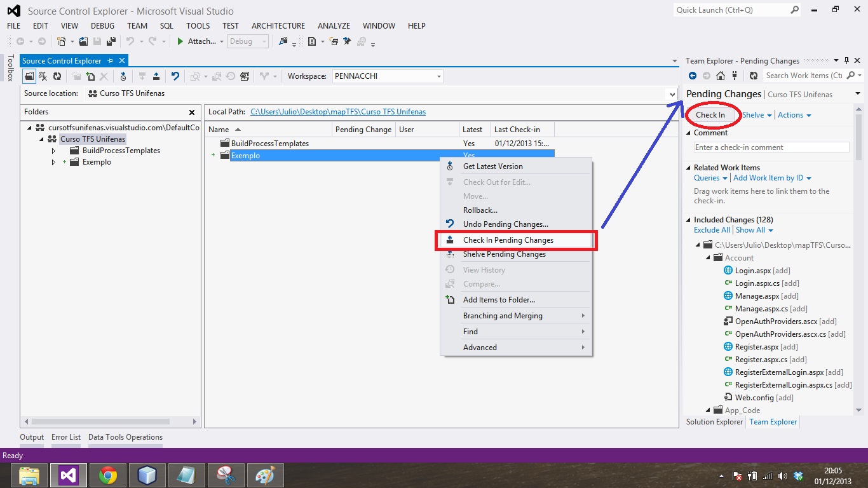
Task: Open the Source location dropdown arrow
Action: (x=672, y=94)
